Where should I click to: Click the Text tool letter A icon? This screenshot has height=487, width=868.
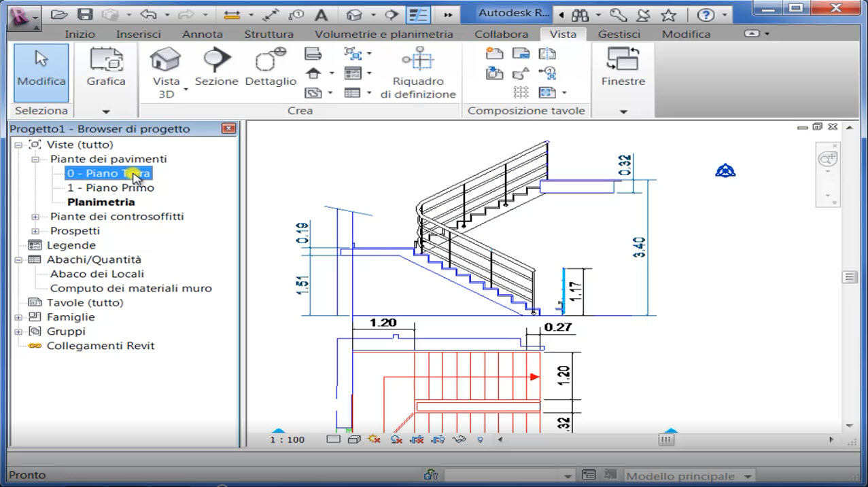(321, 15)
